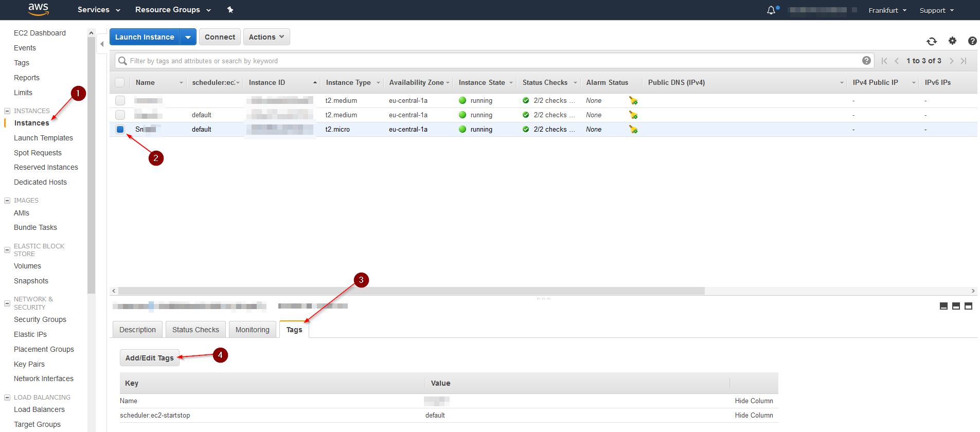980x432 pixels.
Task: Refresh the instances list
Action: 932,41
